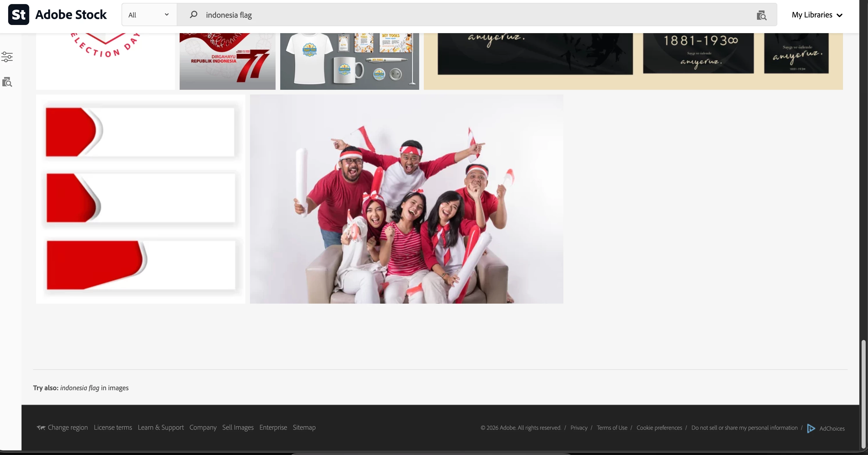Open the filters panel icon in sidebar

click(7, 57)
